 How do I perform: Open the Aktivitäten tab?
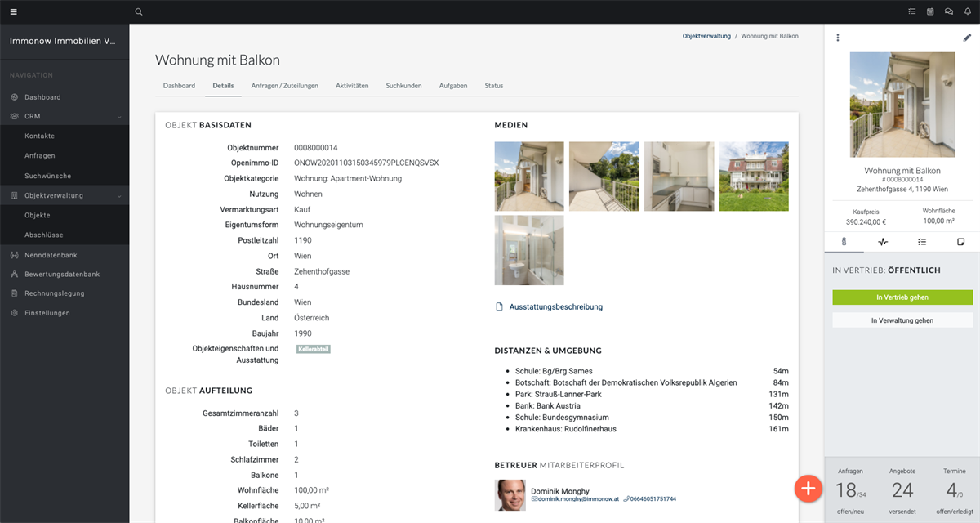[x=352, y=86]
